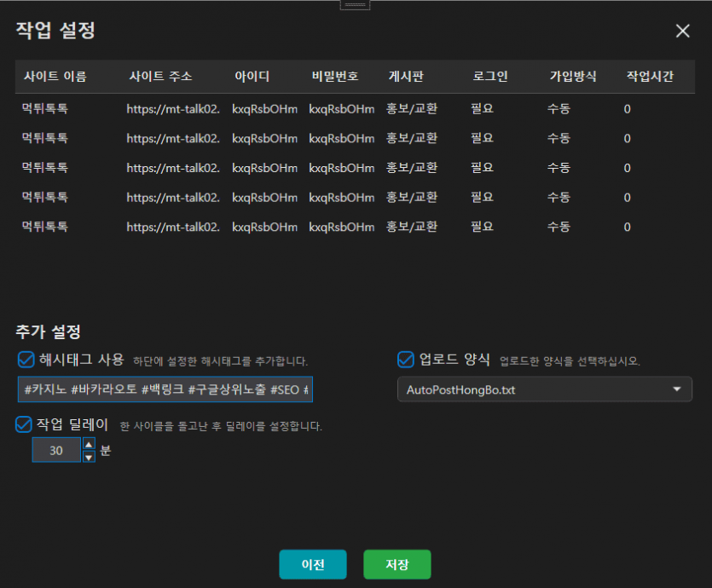This screenshot has width=712, height=588.
Task: Toggle the 해시태그 사용 checkbox
Action: point(25,359)
